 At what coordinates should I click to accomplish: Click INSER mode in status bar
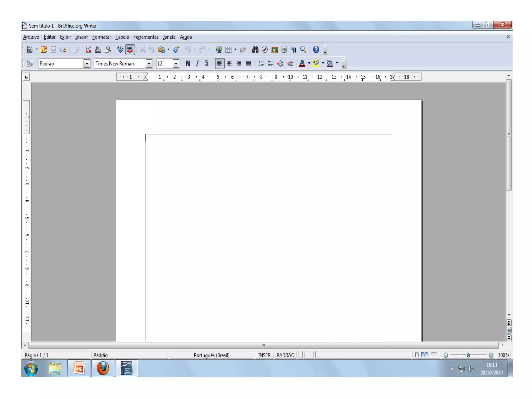(264, 355)
